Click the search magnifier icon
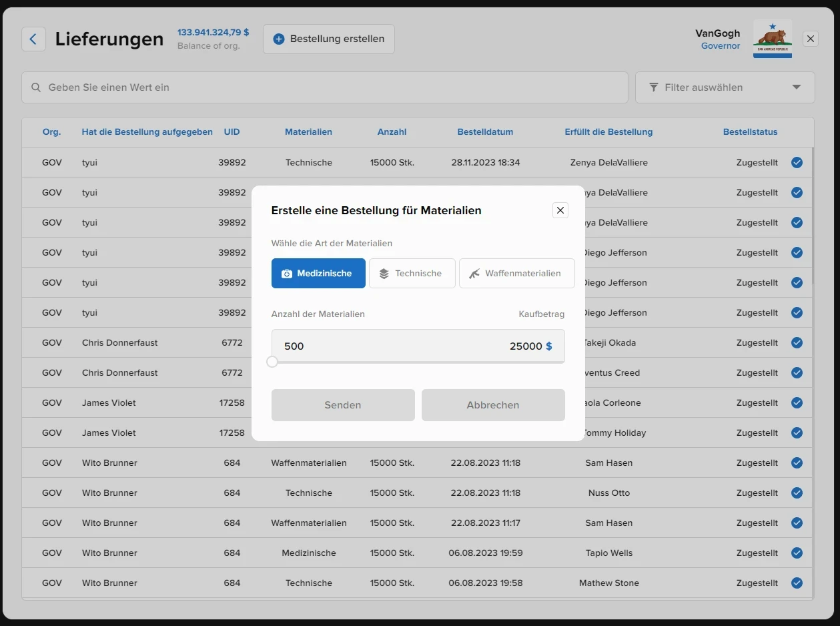This screenshot has height=626, width=840. 35,87
